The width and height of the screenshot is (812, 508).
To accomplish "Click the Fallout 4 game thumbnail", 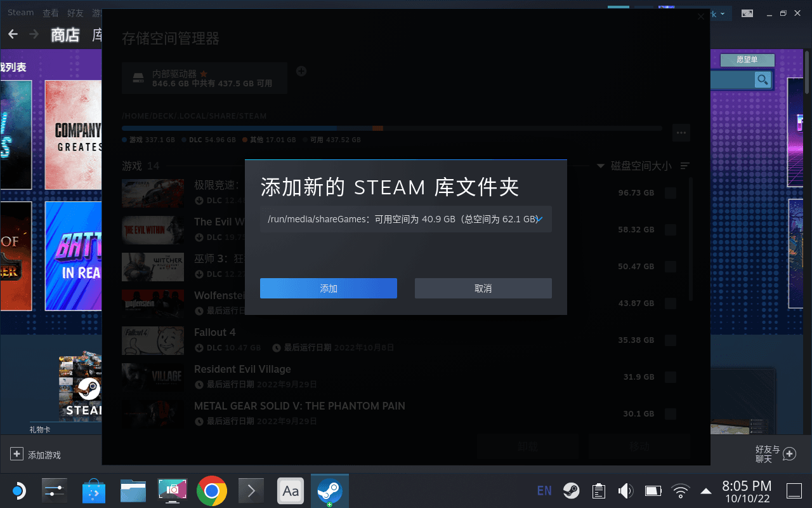I will 152,340.
